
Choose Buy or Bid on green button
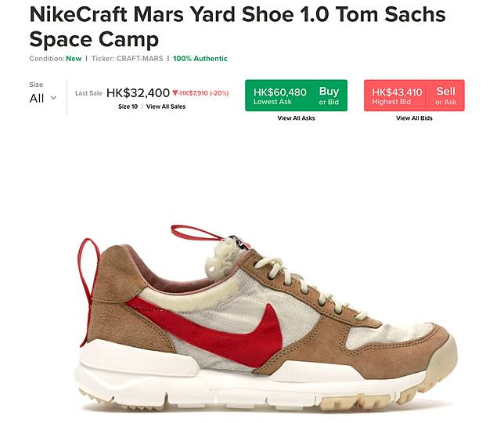329,96
